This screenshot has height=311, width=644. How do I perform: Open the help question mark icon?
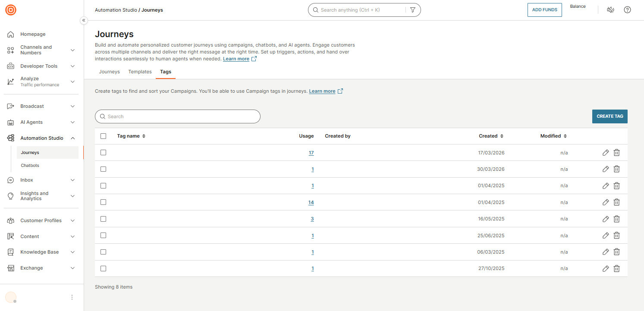627,10
